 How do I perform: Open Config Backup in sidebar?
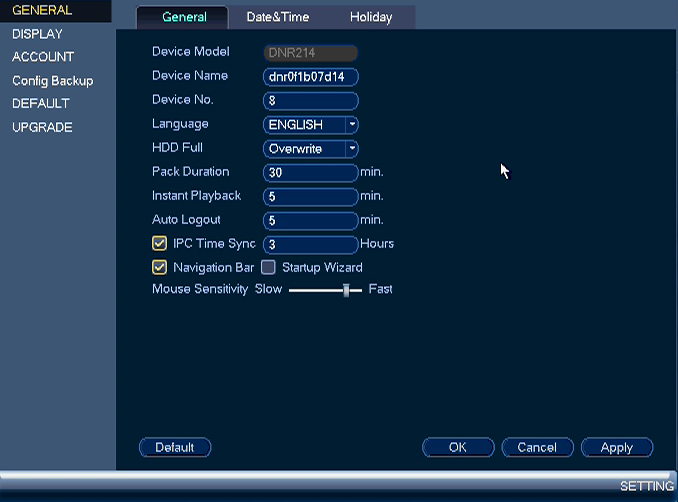pos(52,81)
